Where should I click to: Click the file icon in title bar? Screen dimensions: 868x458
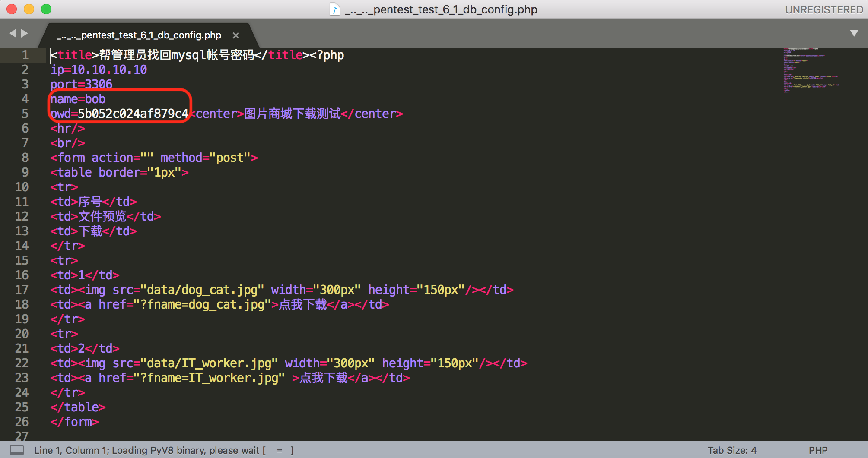tap(335, 9)
